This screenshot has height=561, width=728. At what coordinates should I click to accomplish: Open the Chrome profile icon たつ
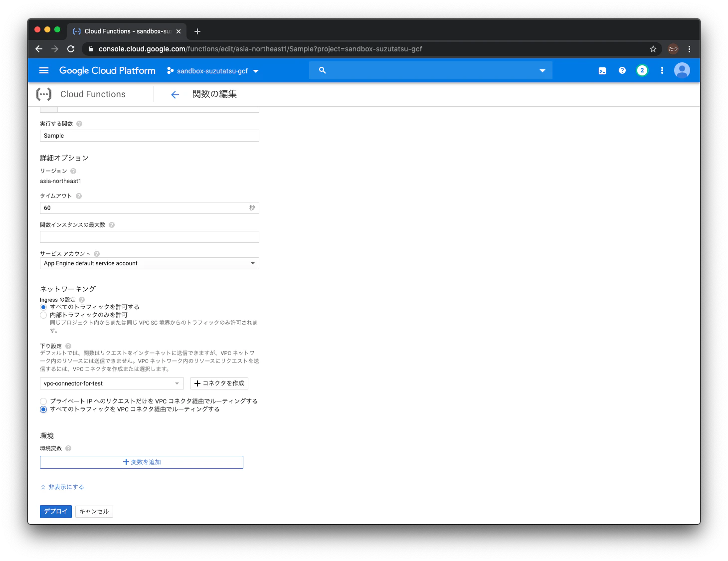pos(673,49)
